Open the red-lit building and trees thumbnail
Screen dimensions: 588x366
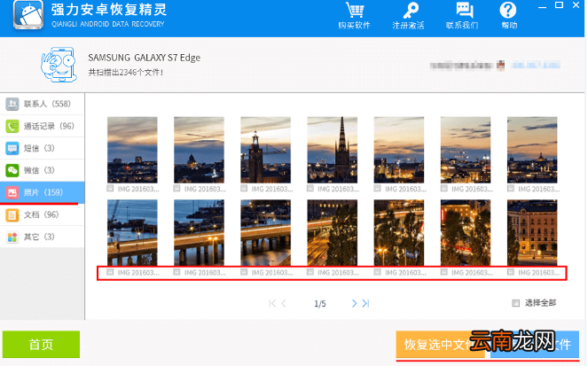point(466,233)
